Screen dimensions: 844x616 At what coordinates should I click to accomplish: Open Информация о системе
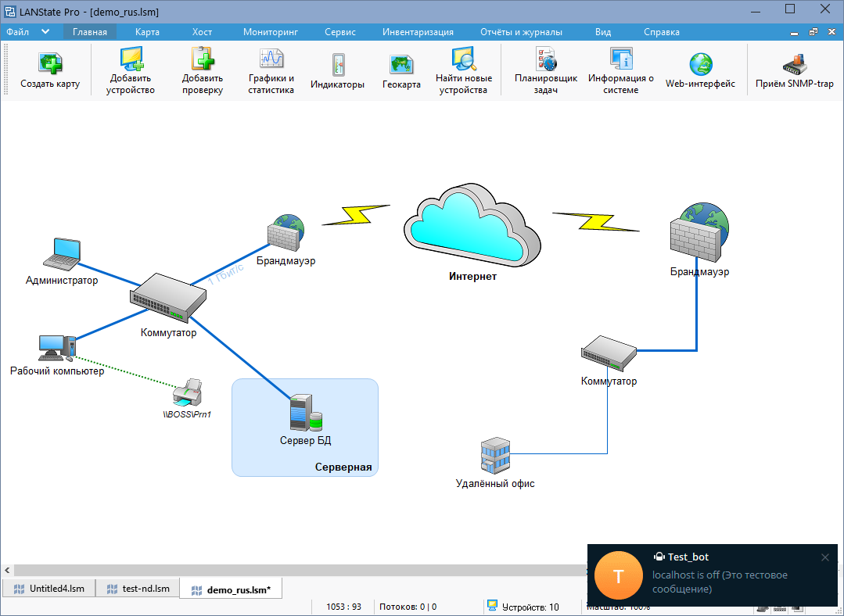(x=620, y=70)
